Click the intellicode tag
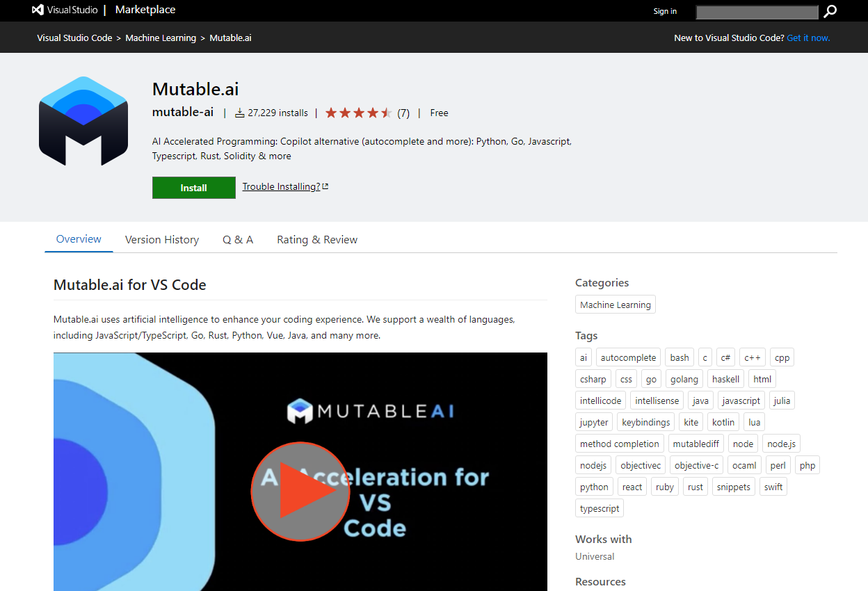The height and width of the screenshot is (591, 868). 601,400
